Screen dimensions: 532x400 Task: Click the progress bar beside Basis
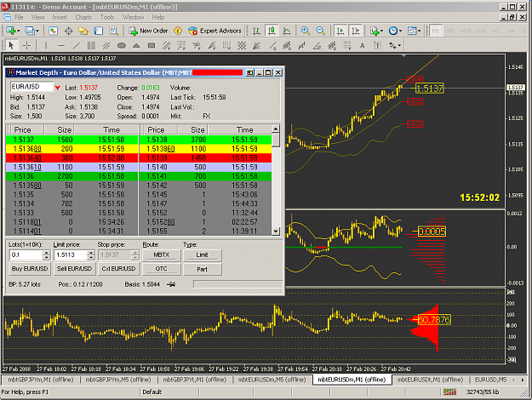pyautogui.click(x=237, y=284)
